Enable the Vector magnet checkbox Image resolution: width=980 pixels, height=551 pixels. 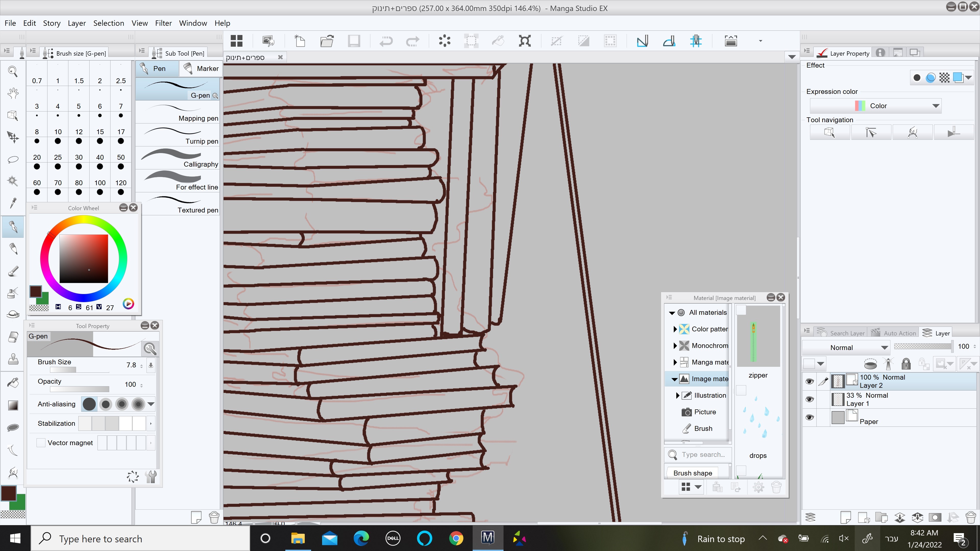[x=41, y=443]
